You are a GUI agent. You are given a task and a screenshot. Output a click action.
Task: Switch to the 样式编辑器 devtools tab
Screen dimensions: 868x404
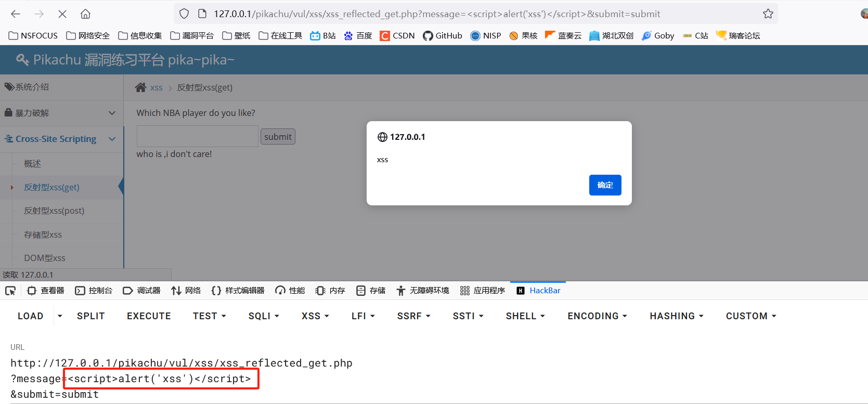pos(238,291)
